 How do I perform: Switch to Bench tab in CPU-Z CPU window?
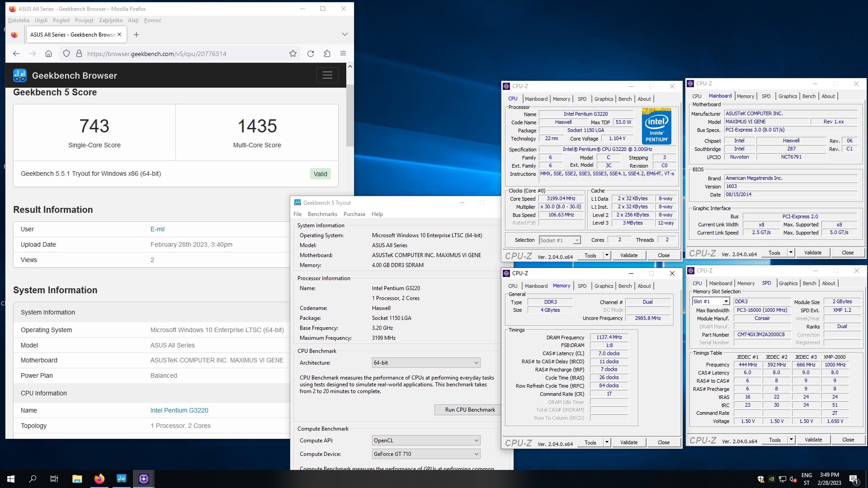[x=625, y=99]
